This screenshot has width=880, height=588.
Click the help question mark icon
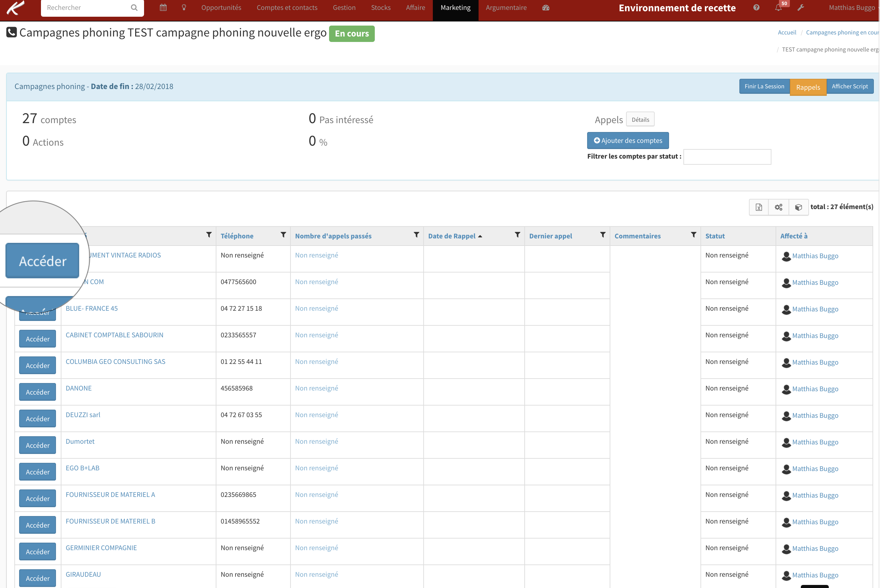click(756, 8)
